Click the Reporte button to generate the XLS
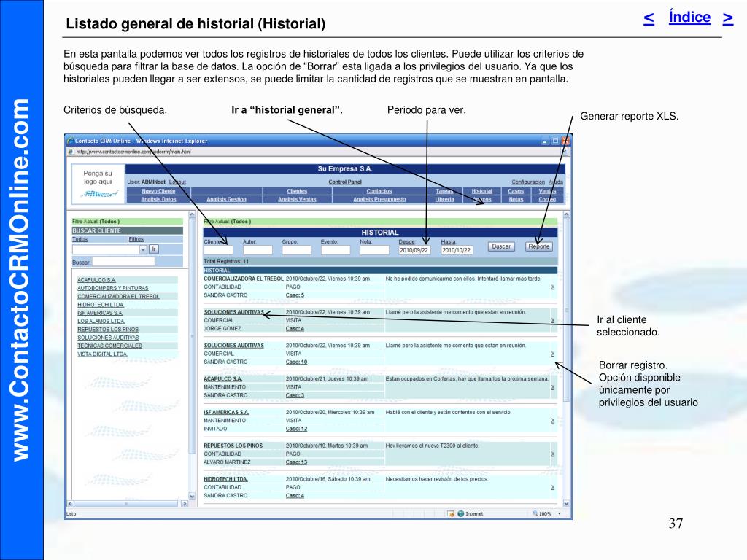747x560 pixels. [539, 246]
